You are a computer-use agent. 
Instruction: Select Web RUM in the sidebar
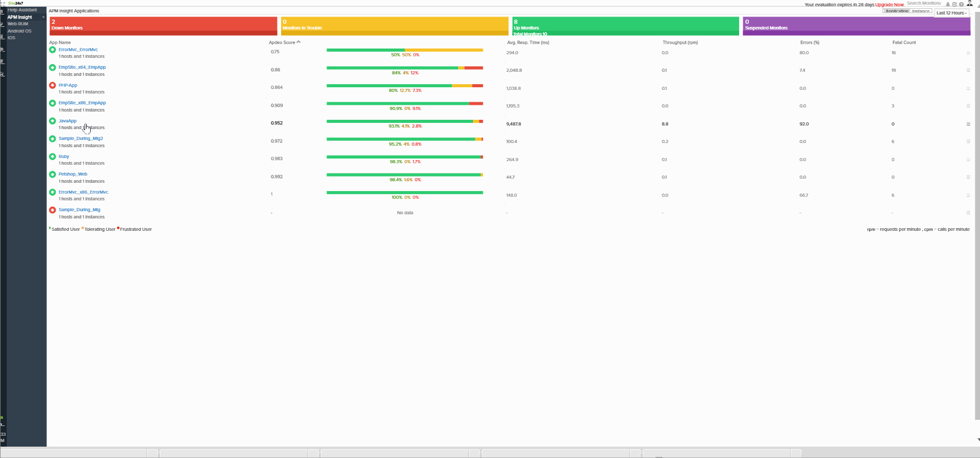click(18, 24)
